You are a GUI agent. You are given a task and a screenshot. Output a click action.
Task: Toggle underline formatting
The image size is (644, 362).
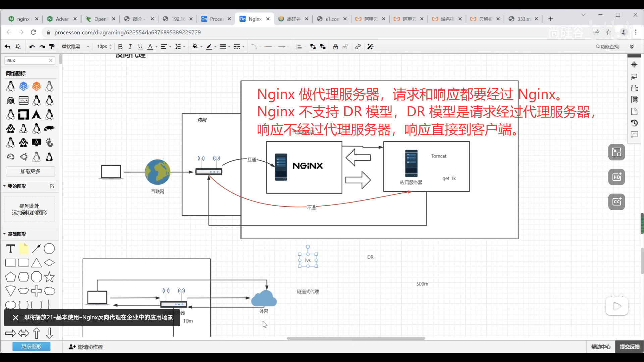pyautogui.click(x=140, y=47)
